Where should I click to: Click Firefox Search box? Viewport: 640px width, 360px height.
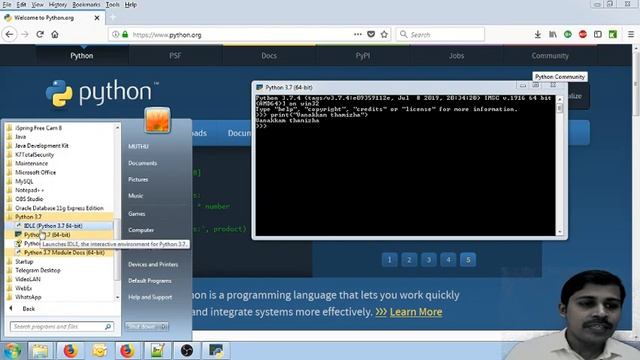440,34
